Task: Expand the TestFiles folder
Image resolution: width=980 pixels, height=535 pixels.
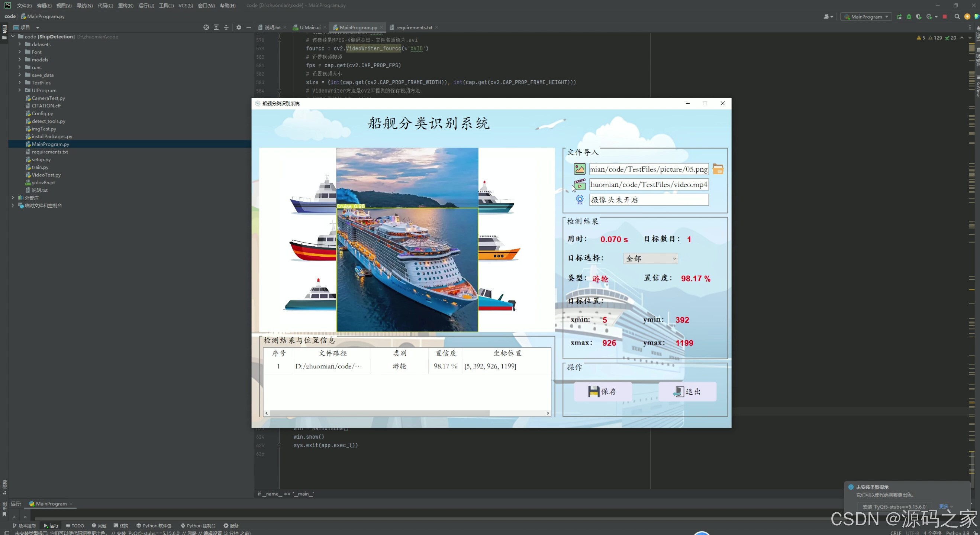Action: (x=20, y=82)
